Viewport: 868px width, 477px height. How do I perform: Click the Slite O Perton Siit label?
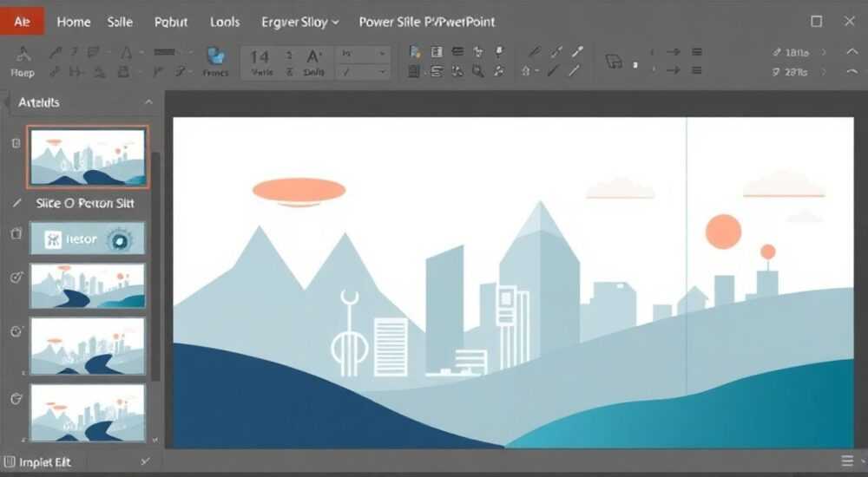pyautogui.click(x=85, y=203)
